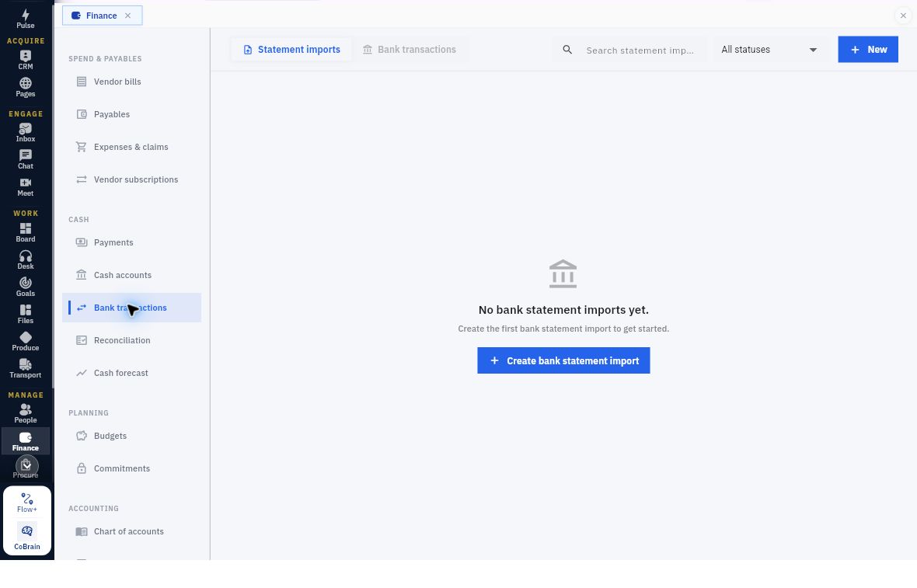
Task: Click the Budgets piggy bank icon
Action: click(82, 436)
